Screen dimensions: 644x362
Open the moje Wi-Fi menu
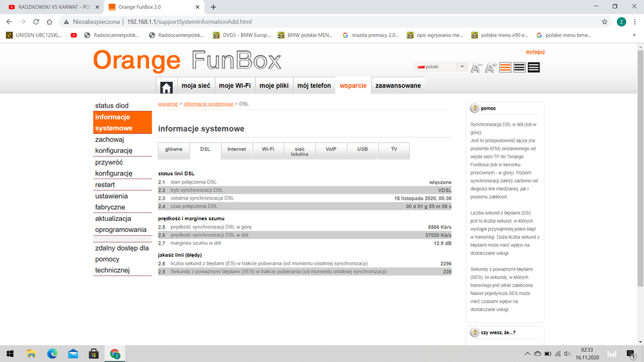pos(235,86)
